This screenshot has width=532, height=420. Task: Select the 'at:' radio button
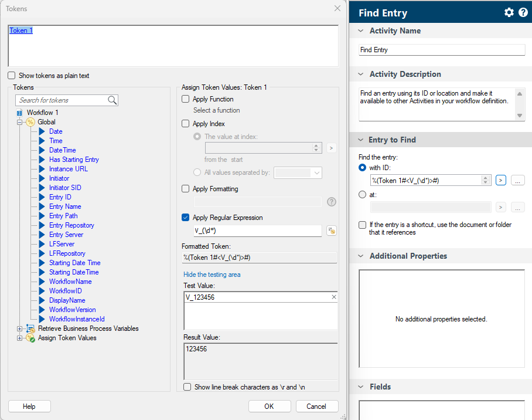pos(363,195)
